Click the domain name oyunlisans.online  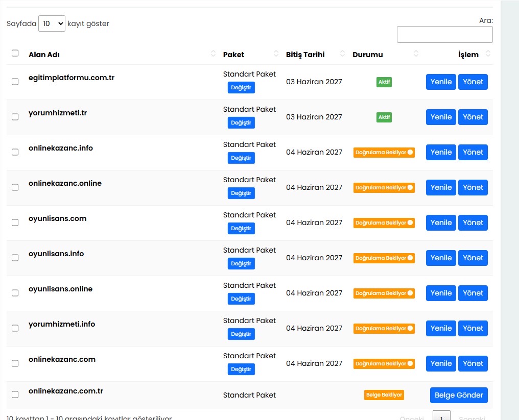[x=61, y=289]
